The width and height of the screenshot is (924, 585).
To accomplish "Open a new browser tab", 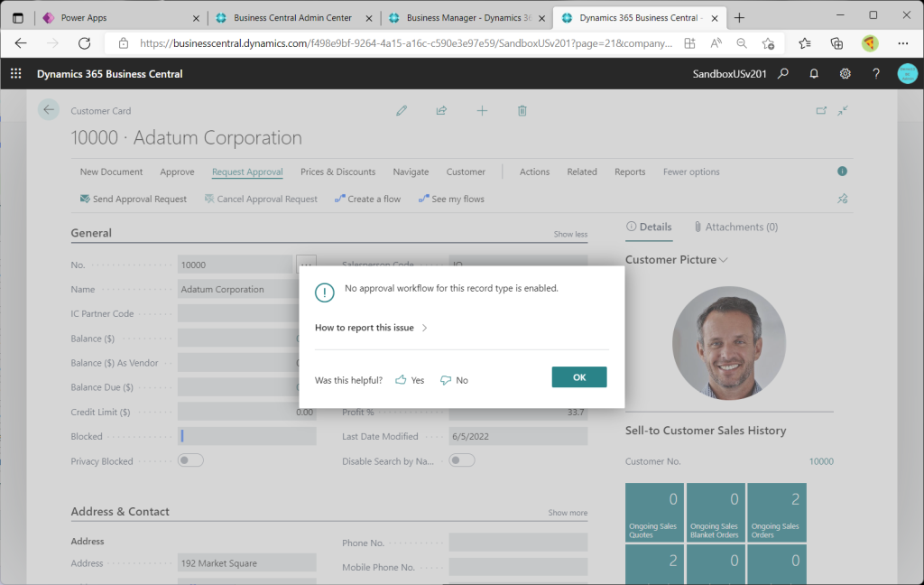I will [739, 18].
